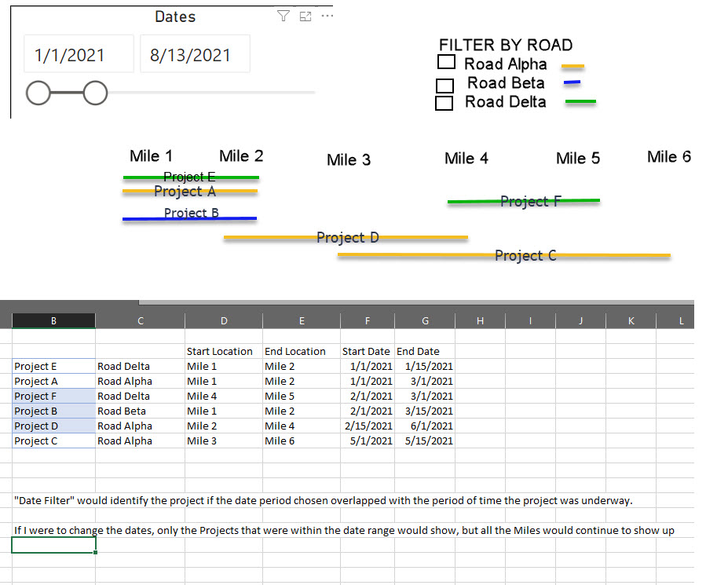
Task: Select column H header
Action: pos(480,321)
